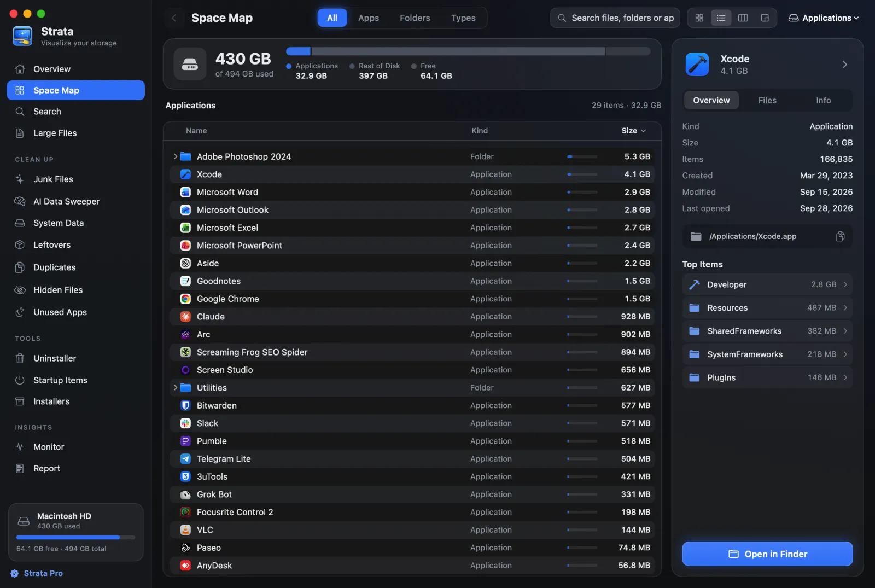Show Hidden Files section
875x588 pixels.
[75, 290]
